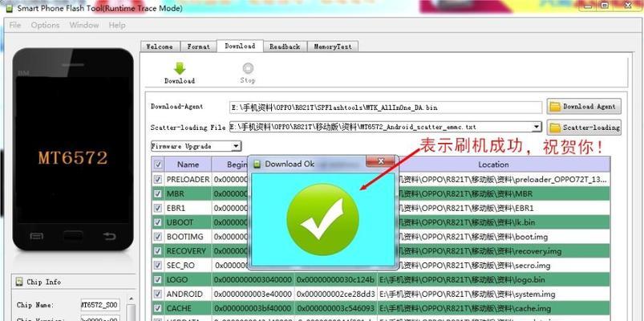
Task: Click the Chip Info panel icon
Action: pos(19,282)
